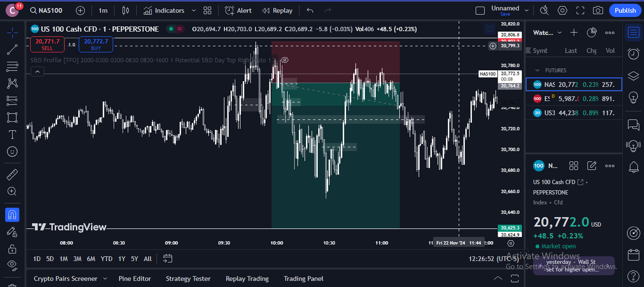Screen dimensions: 644x287
Task: Open Chats sidebar icon
Action: coord(633,124)
